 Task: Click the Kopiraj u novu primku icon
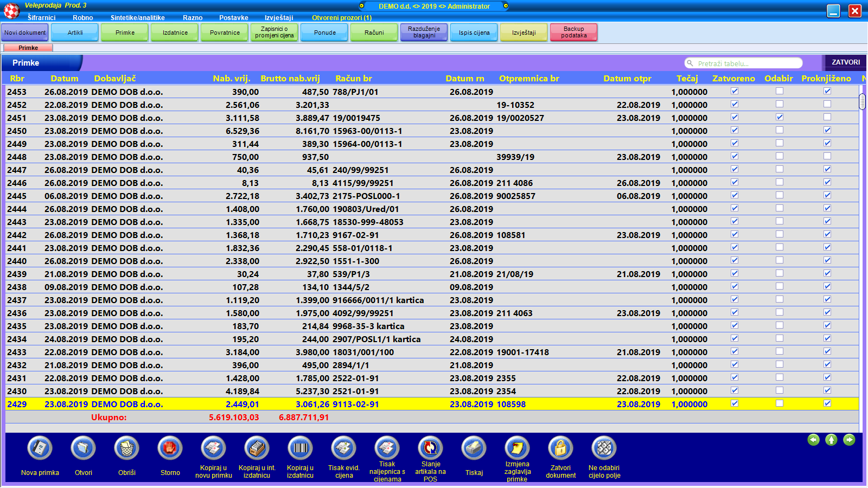[x=214, y=448]
